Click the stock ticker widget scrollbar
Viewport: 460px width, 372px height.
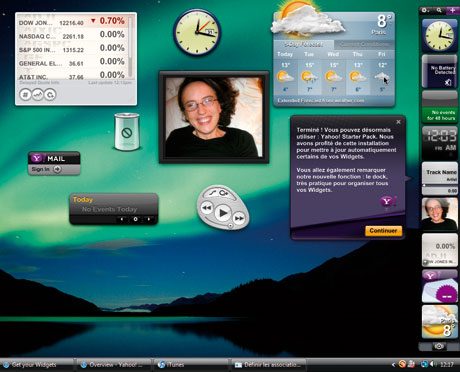coord(130,47)
